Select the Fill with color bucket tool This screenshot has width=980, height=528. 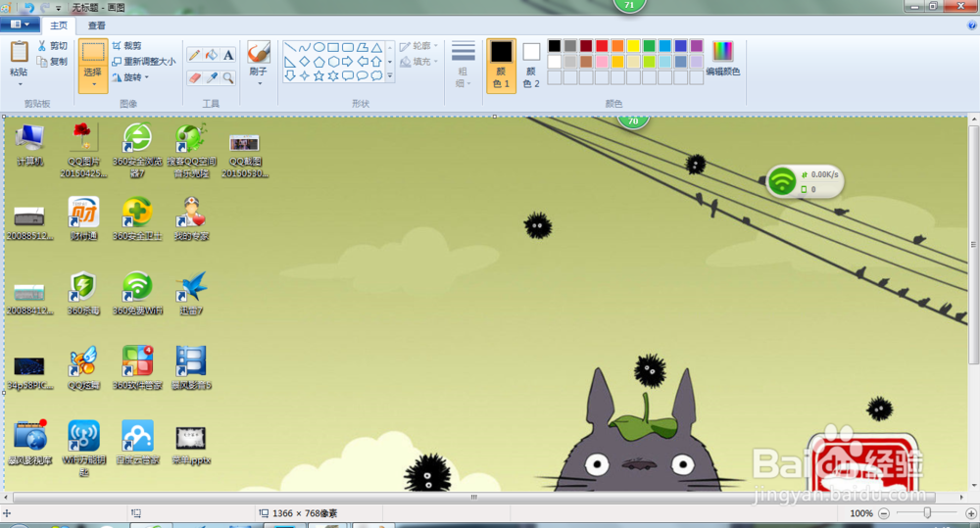(x=212, y=55)
